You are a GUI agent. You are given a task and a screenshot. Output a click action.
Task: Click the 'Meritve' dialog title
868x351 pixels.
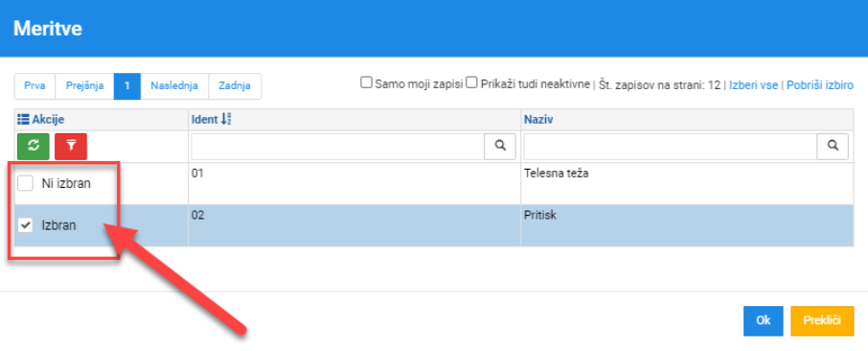coord(48,28)
